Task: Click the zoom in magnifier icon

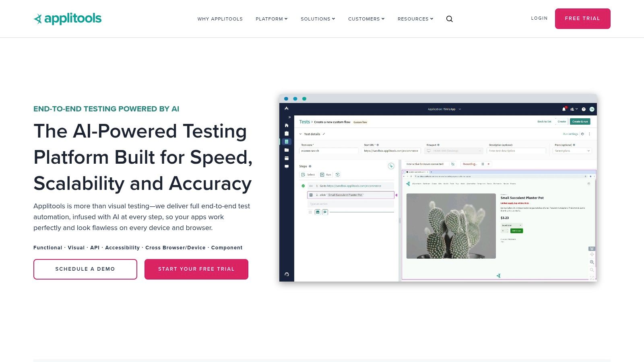Action: (592, 262)
